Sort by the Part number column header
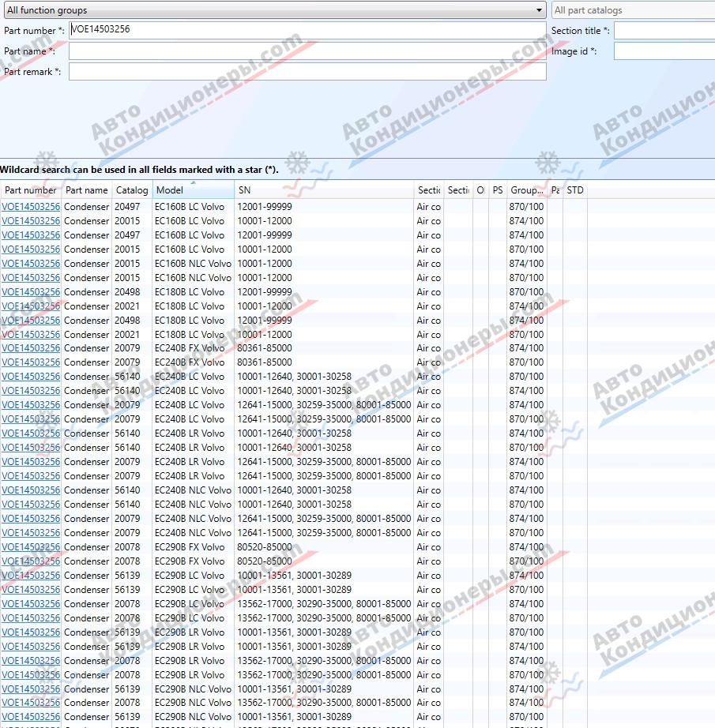This screenshot has width=715, height=728. 31,190
